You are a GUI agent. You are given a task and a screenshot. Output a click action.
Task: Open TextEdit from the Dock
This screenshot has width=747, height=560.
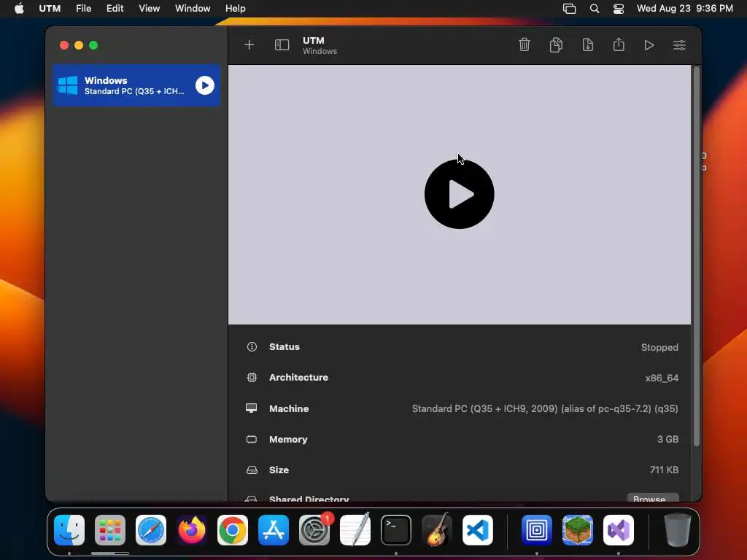click(x=355, y=529)
